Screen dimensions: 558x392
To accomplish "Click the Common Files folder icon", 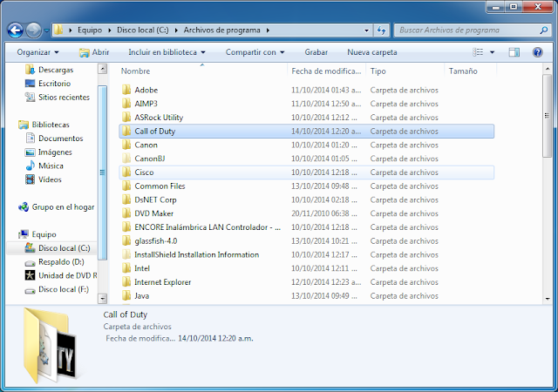I will [126, 186].
